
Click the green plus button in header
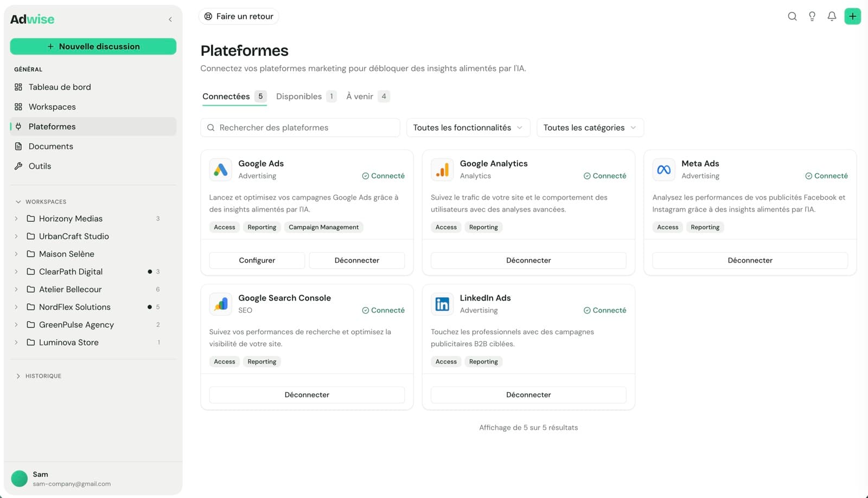tap(852, 16)
